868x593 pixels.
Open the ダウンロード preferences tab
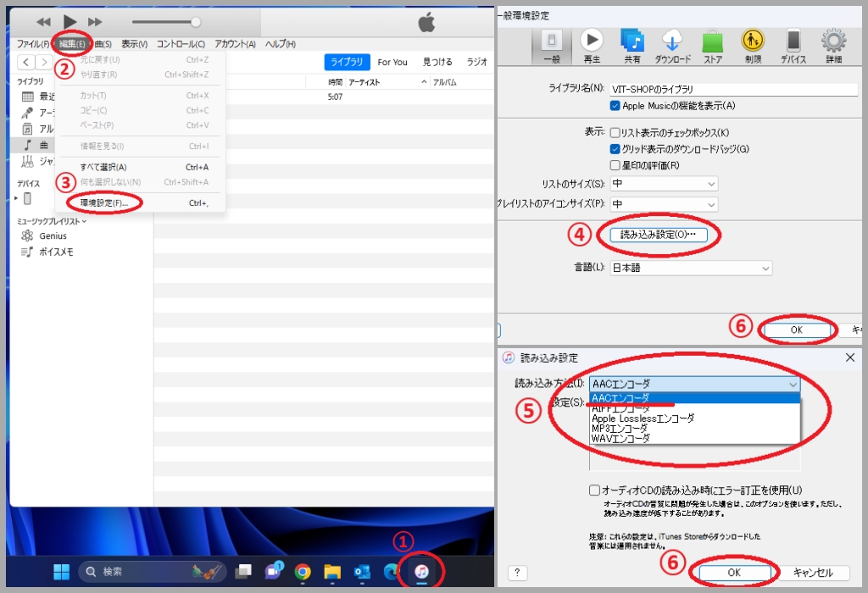672,47
